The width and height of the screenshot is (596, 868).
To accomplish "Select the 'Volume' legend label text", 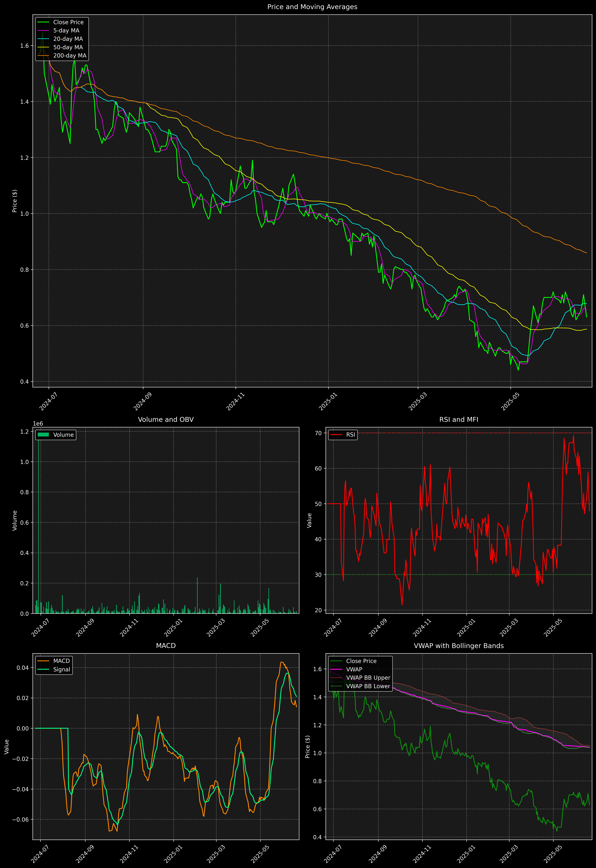I will 63,435.
